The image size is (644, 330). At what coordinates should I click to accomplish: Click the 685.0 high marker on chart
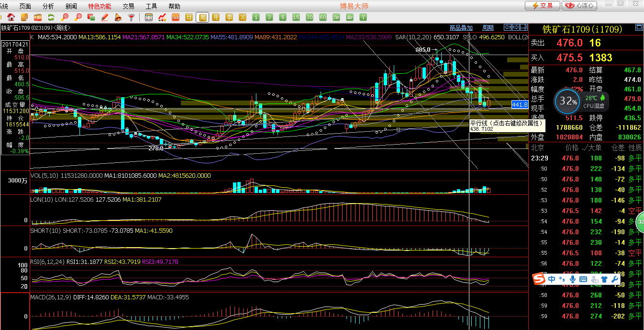click(x=423, y=50)
